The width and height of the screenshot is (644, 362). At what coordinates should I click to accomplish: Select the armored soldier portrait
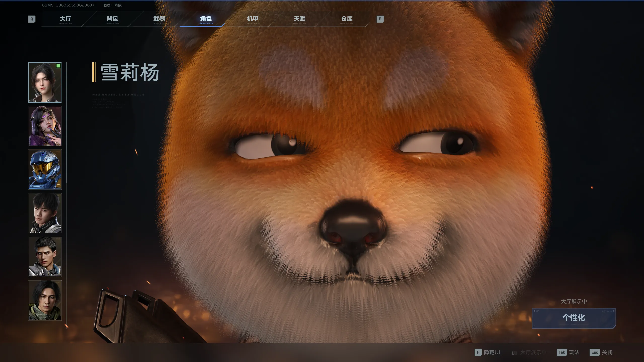[45, 257]
